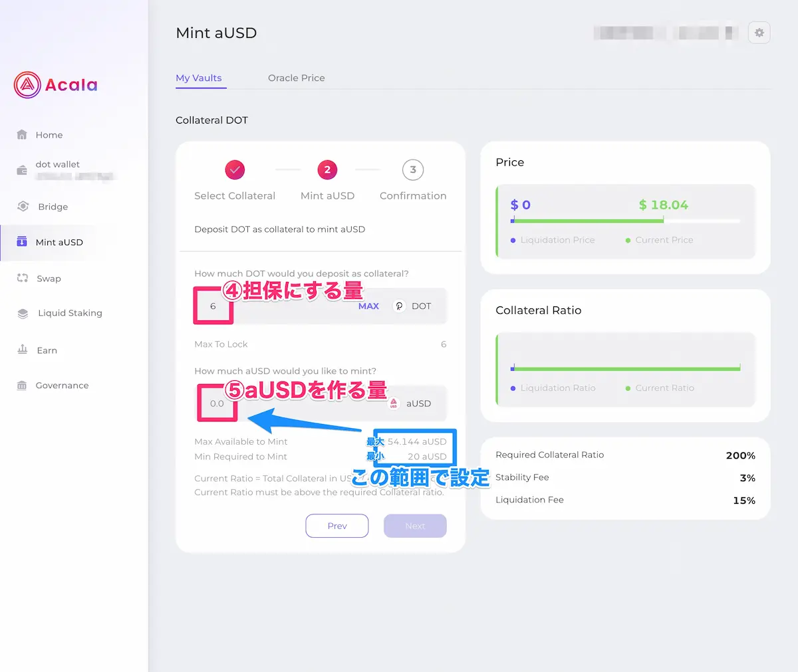Open Swap from the sidebar
Screen dimensions: 798x672
49,279
